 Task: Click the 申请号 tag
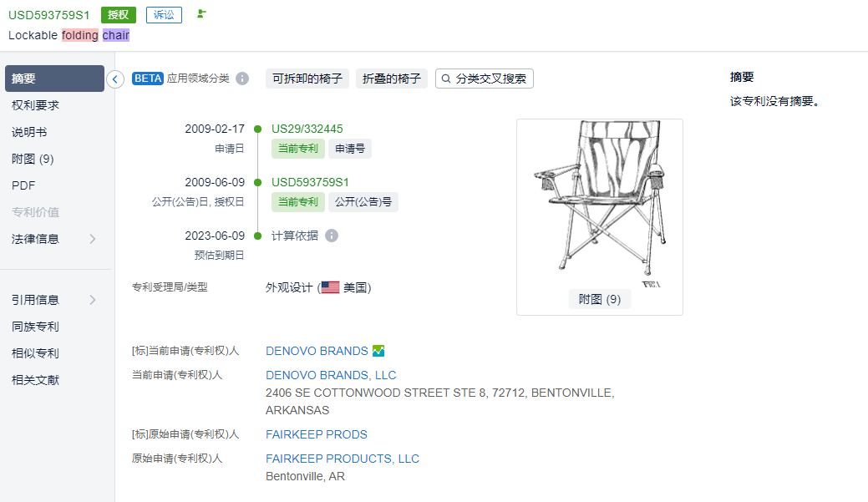click(350, 149)
